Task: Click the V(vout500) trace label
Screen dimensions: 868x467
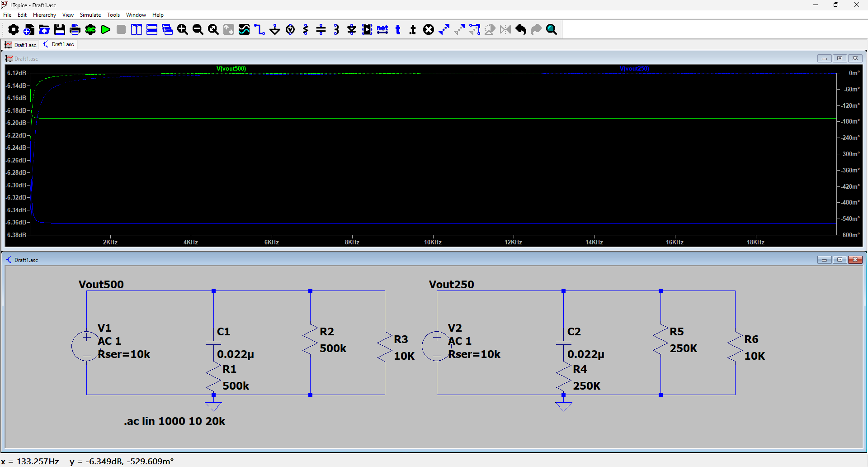Action: coord(231,69)
